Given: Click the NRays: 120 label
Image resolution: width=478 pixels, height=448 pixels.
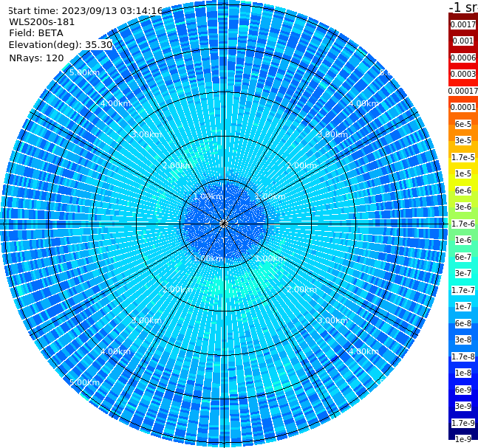Looking at the screenshot, I should click(36, 58).
